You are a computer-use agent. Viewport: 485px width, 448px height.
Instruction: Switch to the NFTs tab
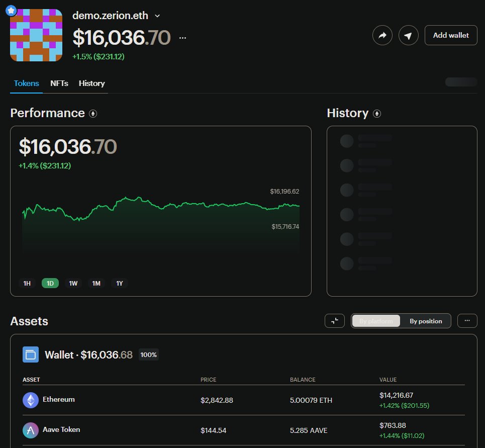coord(59,83)
